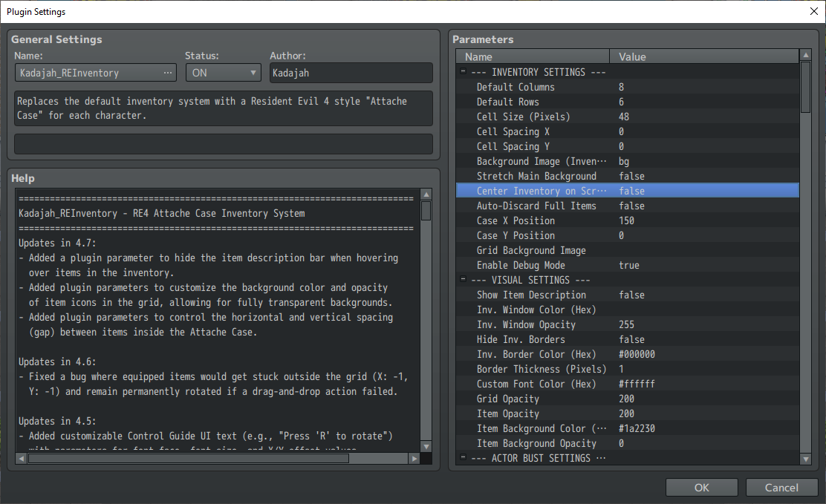The width and height of the screenshot is (826, 504).
Task: Select highlighted Center Inventory on Screen row
Action: pyautogui.click(x=628, y=191)
